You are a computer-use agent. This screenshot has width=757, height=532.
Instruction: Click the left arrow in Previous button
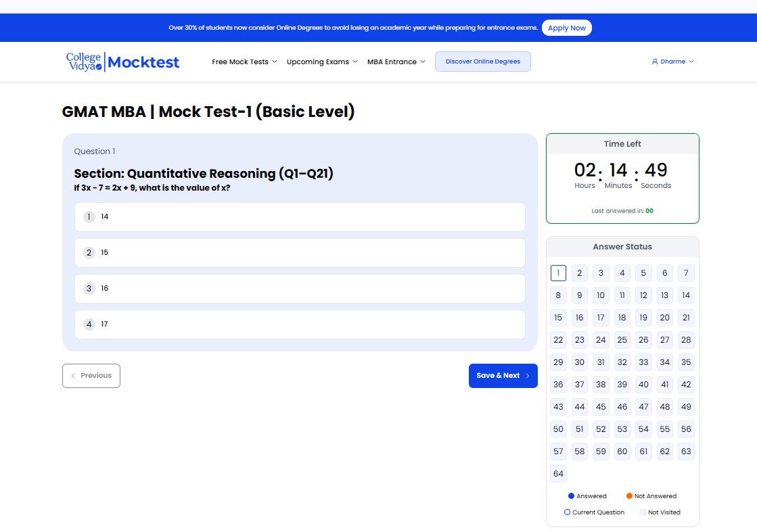point(73,376)
